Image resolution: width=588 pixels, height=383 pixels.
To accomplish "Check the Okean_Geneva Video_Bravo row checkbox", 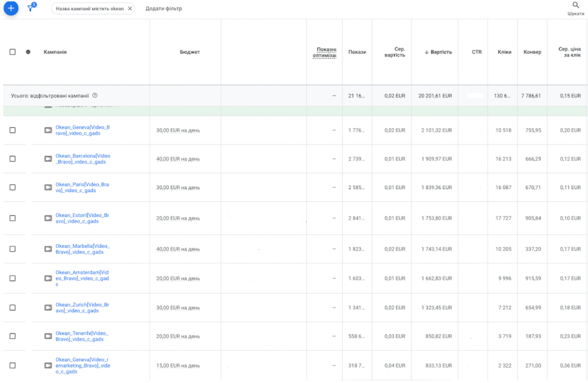I will point(12,130).
